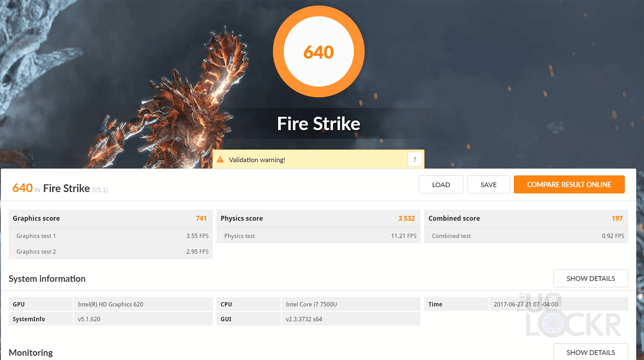Select the Intel Core i7 7500U field
644x360 pixels.
coord(350,304)
